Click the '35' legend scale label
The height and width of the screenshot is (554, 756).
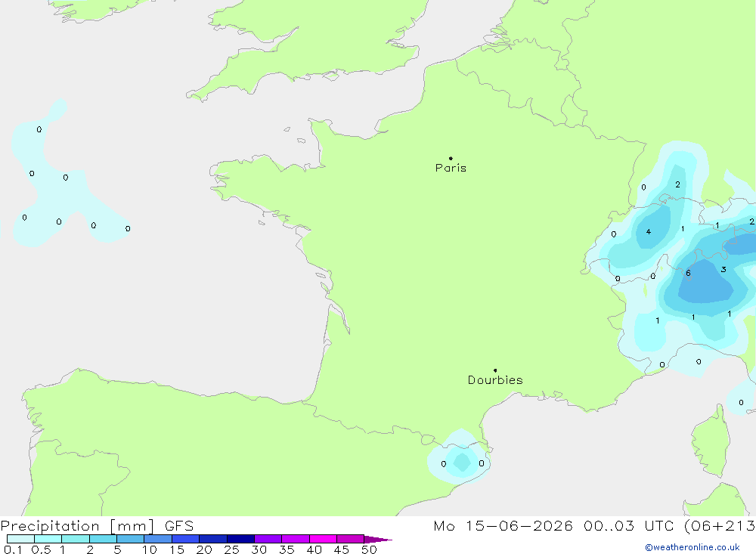(x=287, y=549)
